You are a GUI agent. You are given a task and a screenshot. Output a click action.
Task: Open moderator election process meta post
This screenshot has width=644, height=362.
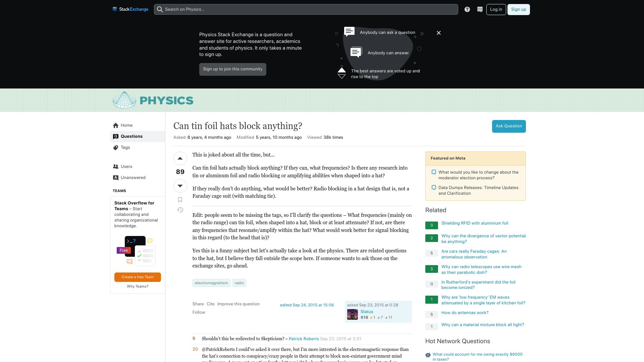478,175
